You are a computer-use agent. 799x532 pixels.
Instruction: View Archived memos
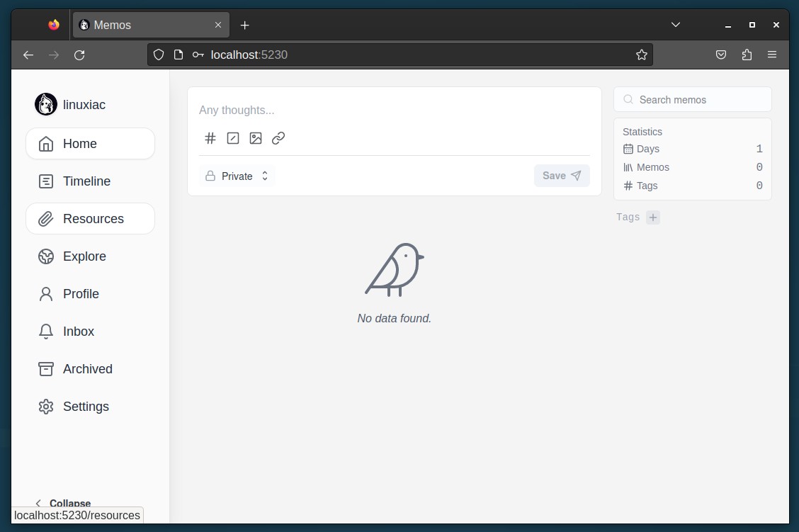pyautogui.click(x=90, y=369)
